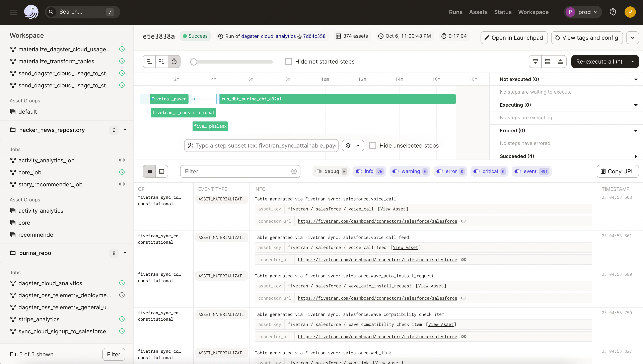Switch to waterfall Gantt layout icon
This screenshot has height=364, width=643.
point(162,62)
